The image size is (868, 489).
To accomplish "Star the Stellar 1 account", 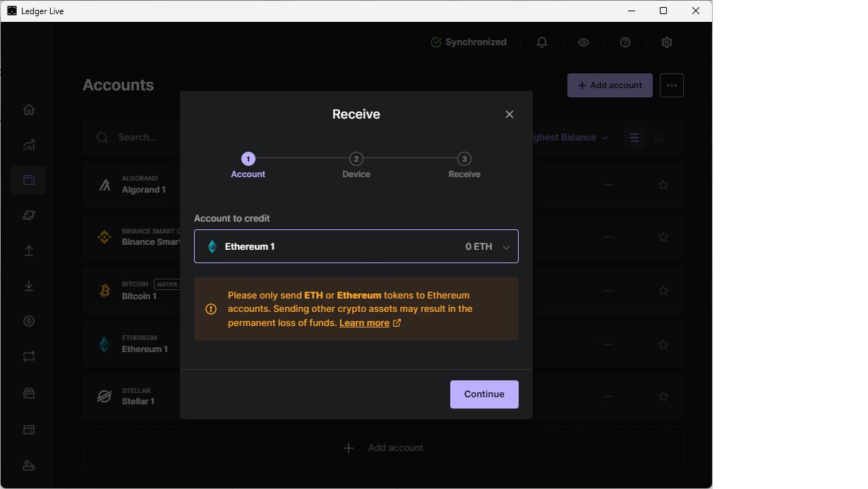I will pos(663,397).
